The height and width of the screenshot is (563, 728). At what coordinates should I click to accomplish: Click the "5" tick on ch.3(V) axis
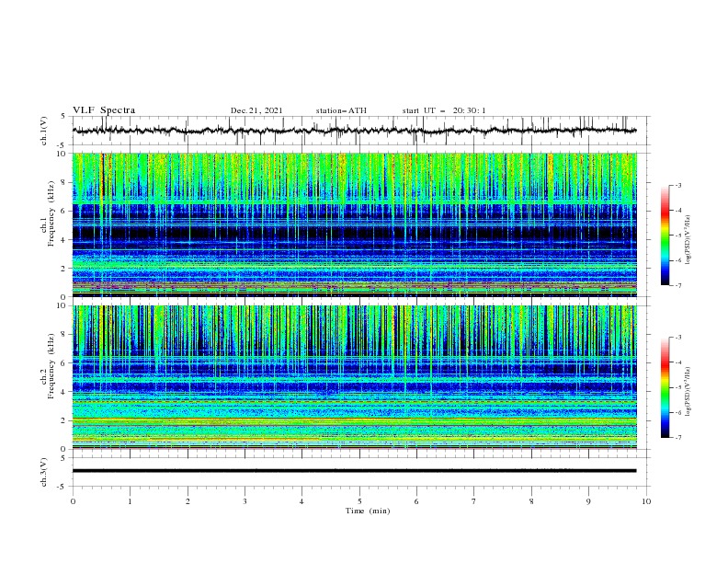(x=63, y=457)
